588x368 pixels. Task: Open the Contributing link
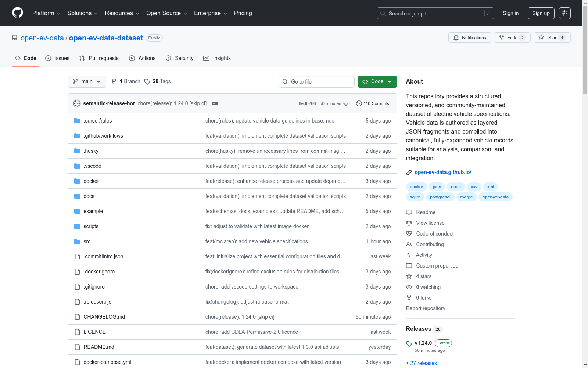pos(430,244)
